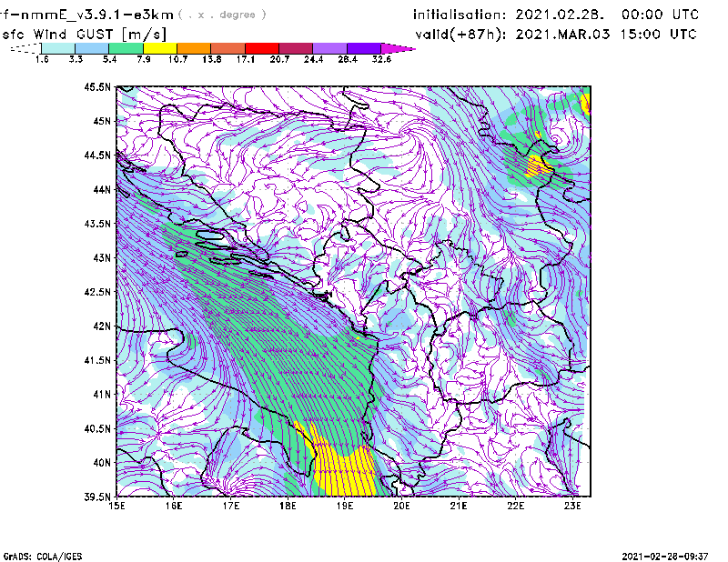Click the legend value '24.4'
The width and height of the screenshot is (728, 562).
313,59
